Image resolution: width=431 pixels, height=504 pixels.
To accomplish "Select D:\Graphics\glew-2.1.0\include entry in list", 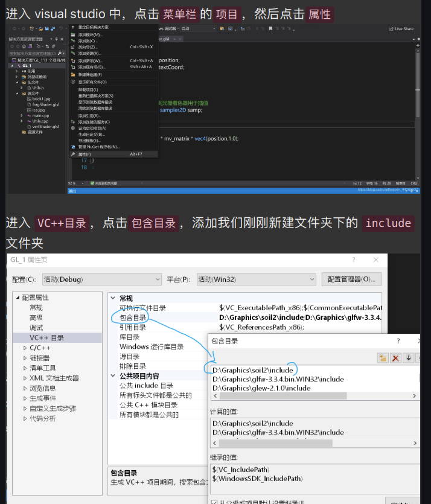I will pyautogui.click(x=261, y=388).
